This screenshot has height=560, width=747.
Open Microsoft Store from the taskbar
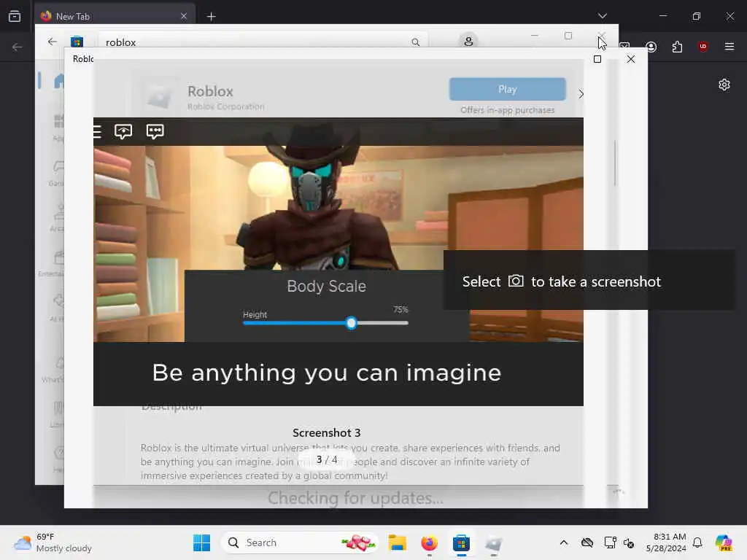[x=461, y=542]
